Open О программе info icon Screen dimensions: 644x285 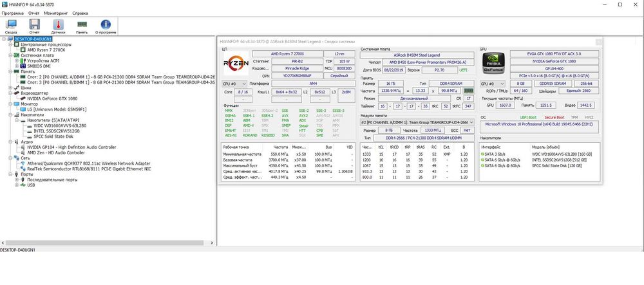click(x=106, y=26)
